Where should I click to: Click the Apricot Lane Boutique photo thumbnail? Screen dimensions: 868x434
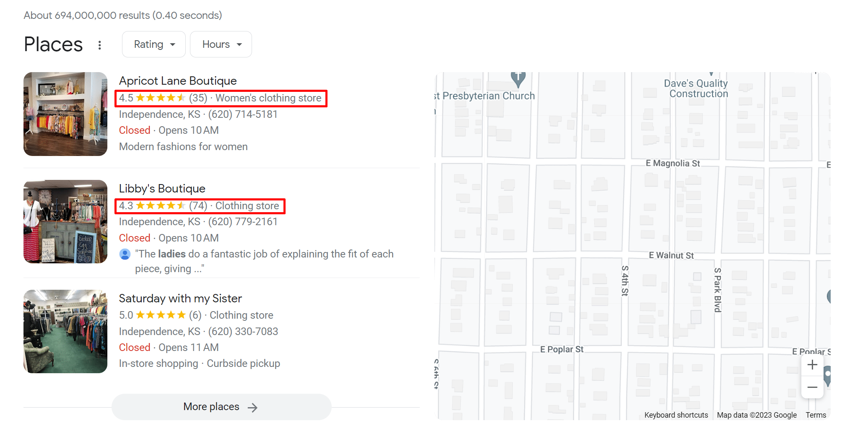65,114
